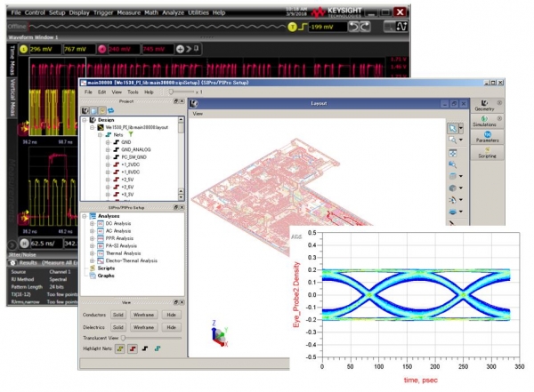This screenshot has height=392, width=534.
Task: Adjust the Translucent View slider
Action: coord(125,337)
